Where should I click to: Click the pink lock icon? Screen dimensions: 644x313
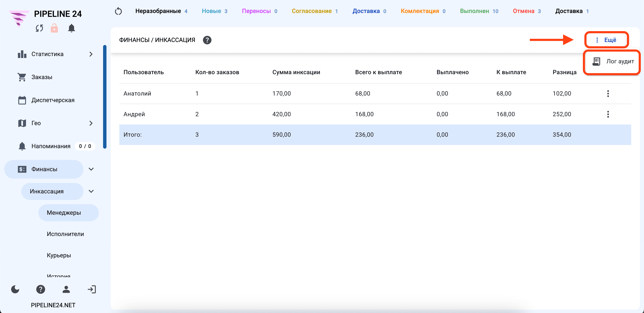tap(54, 28)
